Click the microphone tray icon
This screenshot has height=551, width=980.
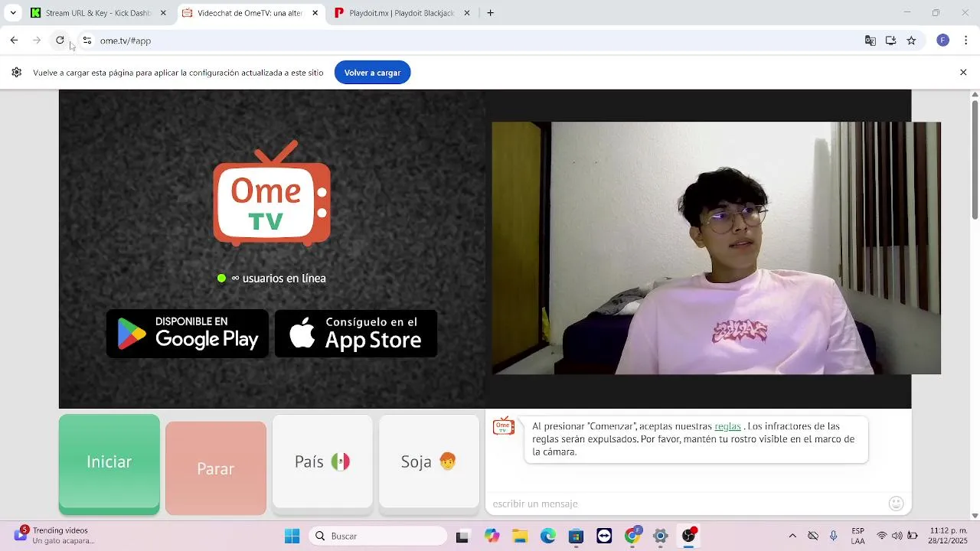tap(834, 536)
